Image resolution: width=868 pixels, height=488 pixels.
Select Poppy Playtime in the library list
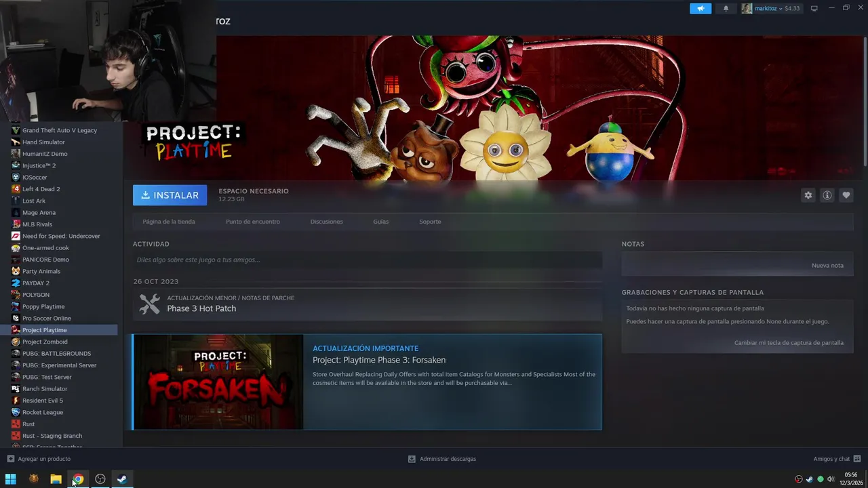click(43, 306)
